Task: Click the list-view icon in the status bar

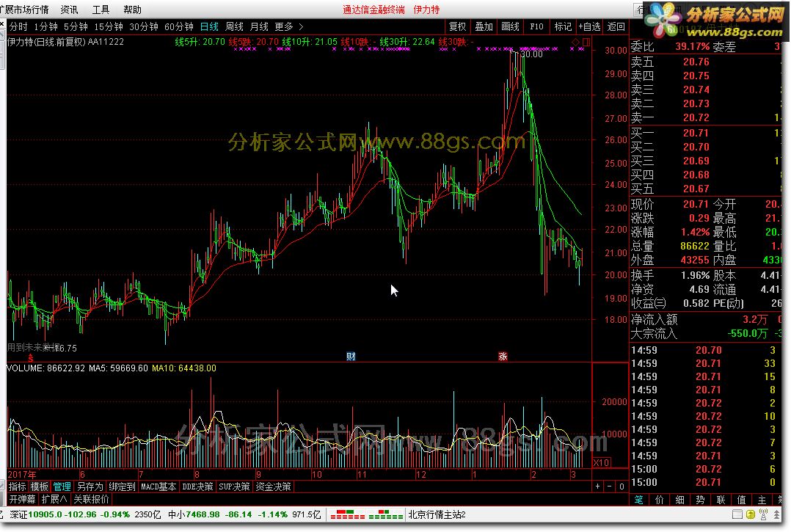Action: click(x=737, y=514)
